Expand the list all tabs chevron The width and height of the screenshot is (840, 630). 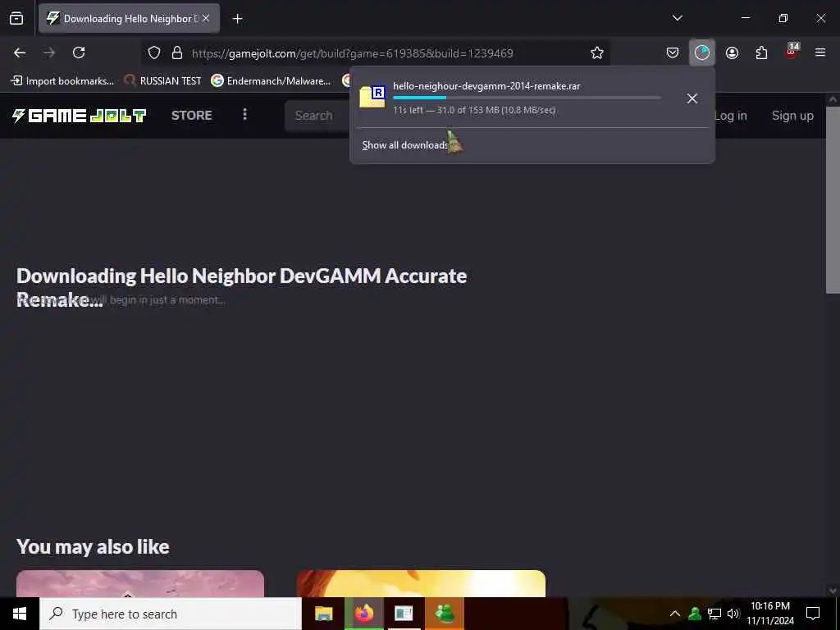tap(677, 18)
